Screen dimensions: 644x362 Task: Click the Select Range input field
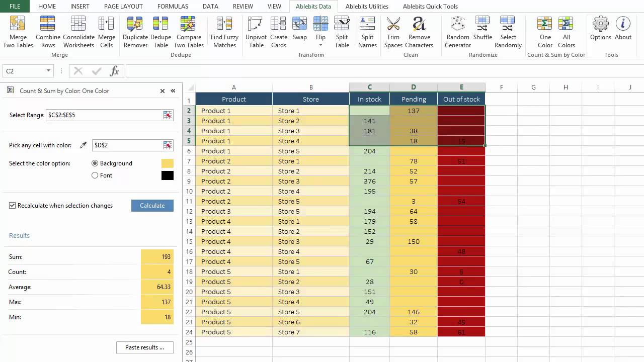pyautogui.click(x=104, y=115)
